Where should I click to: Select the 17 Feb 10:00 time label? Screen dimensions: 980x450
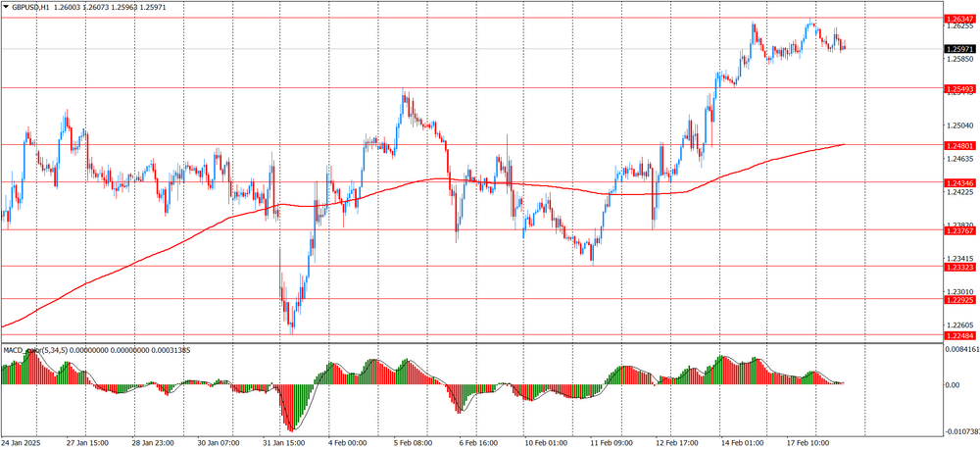(809, 443)
